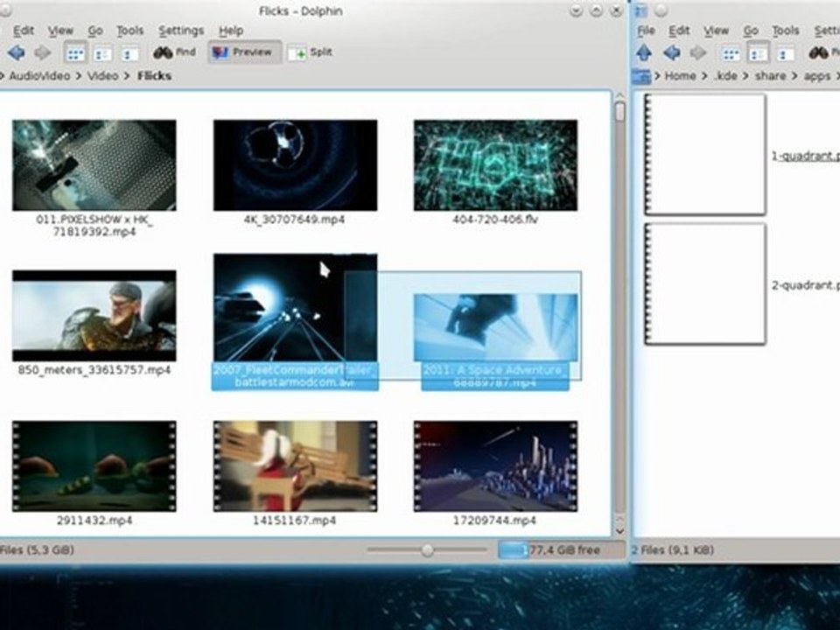Open the Settings menu in the Flicks window
840x630 pixels.
pyautogui.click(x=180, y=31)
